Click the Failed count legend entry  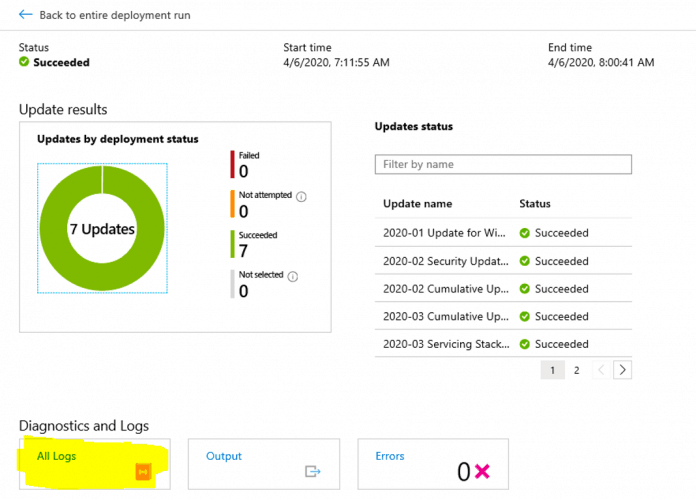[x=245, y=165]
